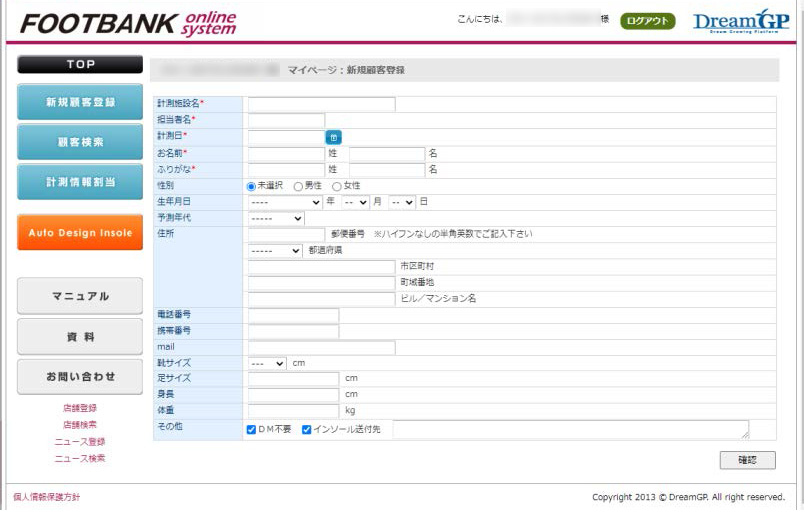Go to TOP in sidebar
The image size is (804, 523).
point(80,64)
